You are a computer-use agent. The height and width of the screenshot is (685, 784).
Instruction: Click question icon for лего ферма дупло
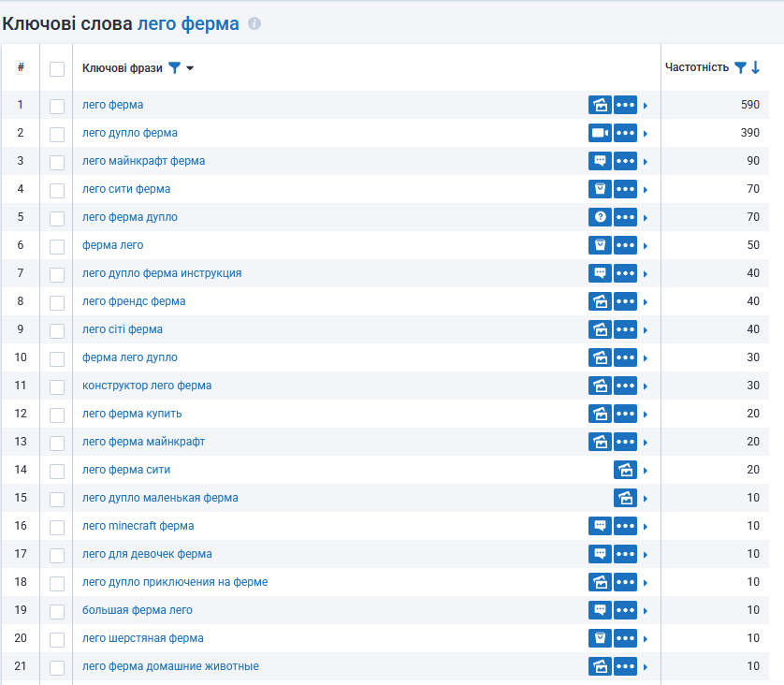pos(600,217)
